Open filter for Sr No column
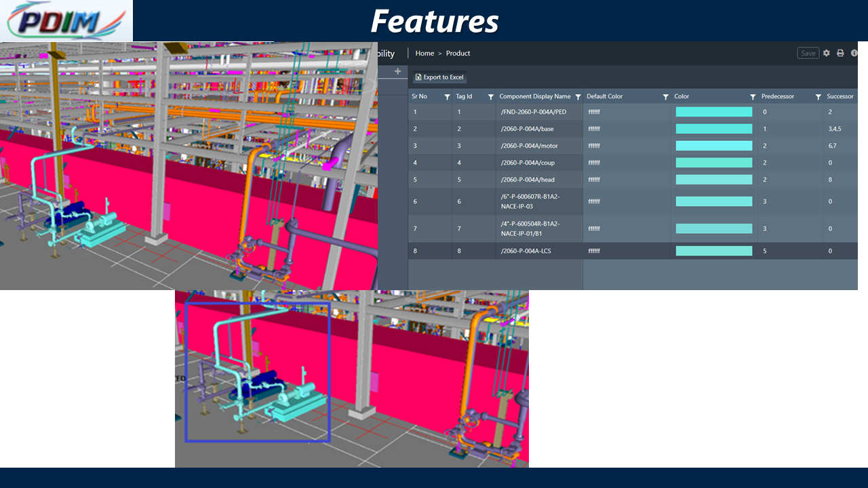The image size is (868, 488). (x=447, y=97)
